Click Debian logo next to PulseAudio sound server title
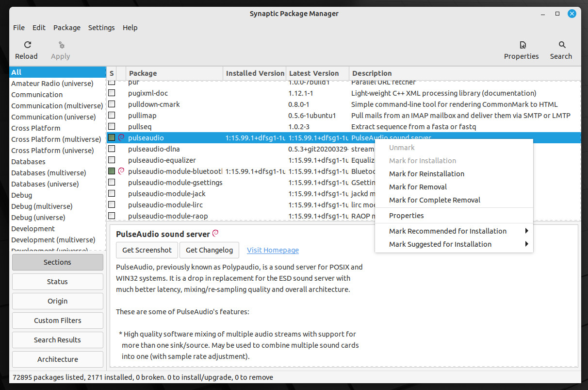The width and height of the screenshot is (588, 390). pos(215,234)
